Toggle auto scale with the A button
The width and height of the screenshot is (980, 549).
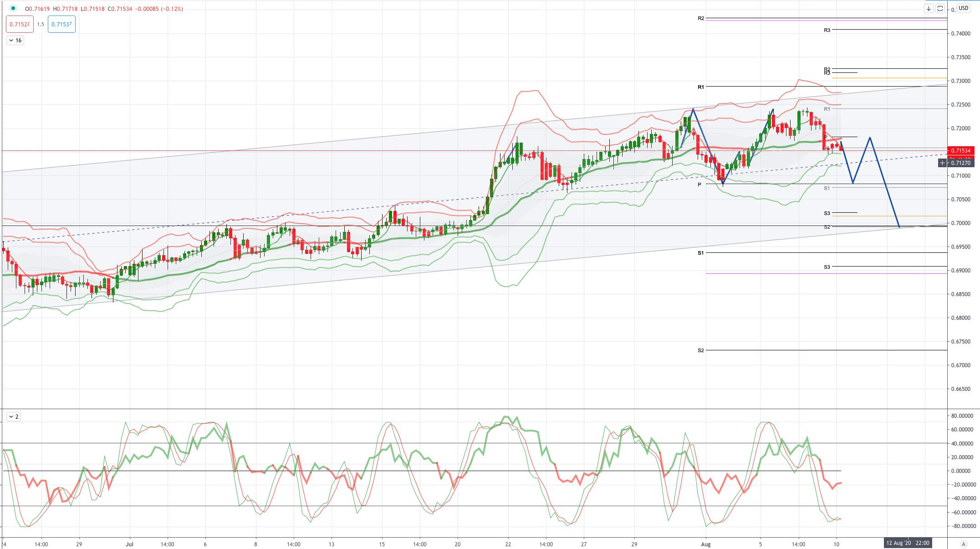tap(963, 544)
